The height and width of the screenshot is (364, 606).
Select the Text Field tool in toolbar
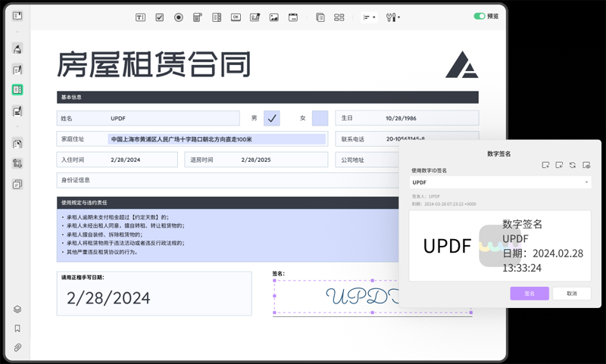(140, 17)
